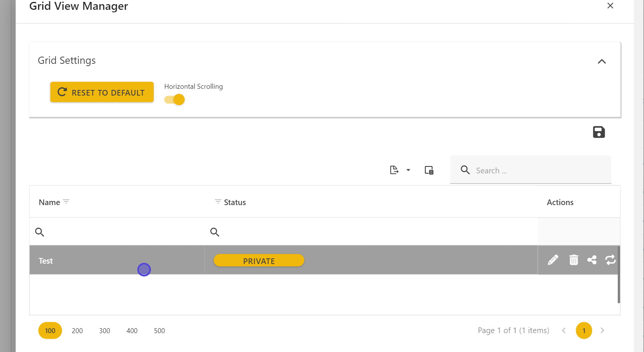Open the Name filter row search operator
This screenshot has width=644, height=352.
coord(40,232)
